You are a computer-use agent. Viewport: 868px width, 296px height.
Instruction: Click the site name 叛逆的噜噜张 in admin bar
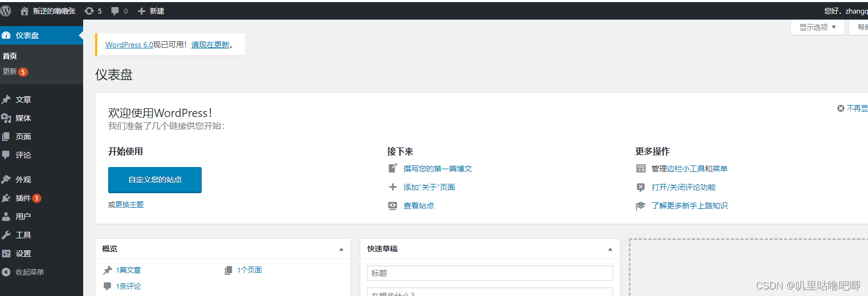54,11
